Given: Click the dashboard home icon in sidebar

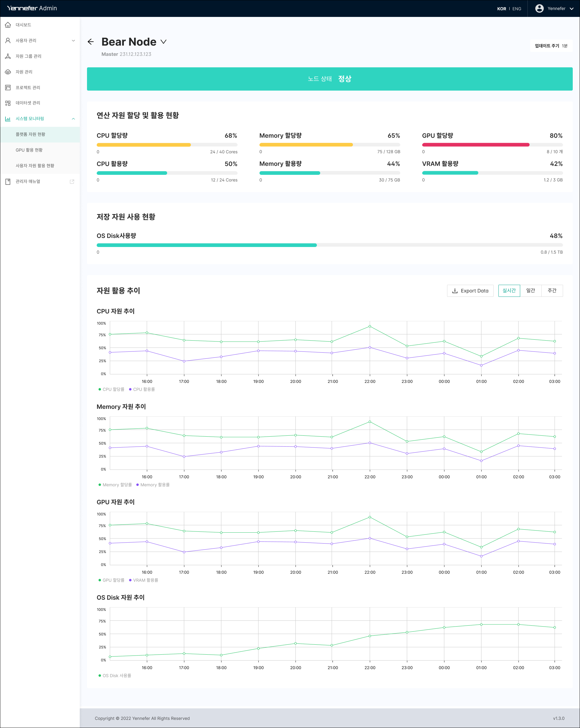Looking at the screenshot, I should click(8, 25).
